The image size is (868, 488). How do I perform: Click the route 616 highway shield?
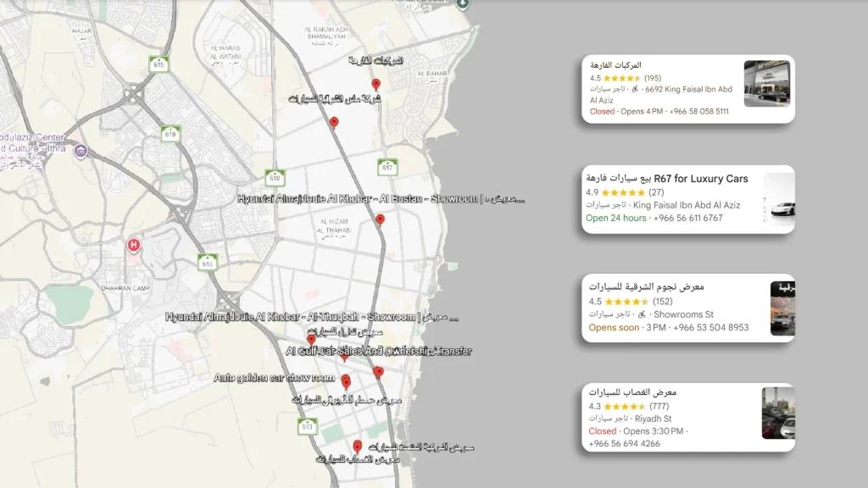(275, 178)
